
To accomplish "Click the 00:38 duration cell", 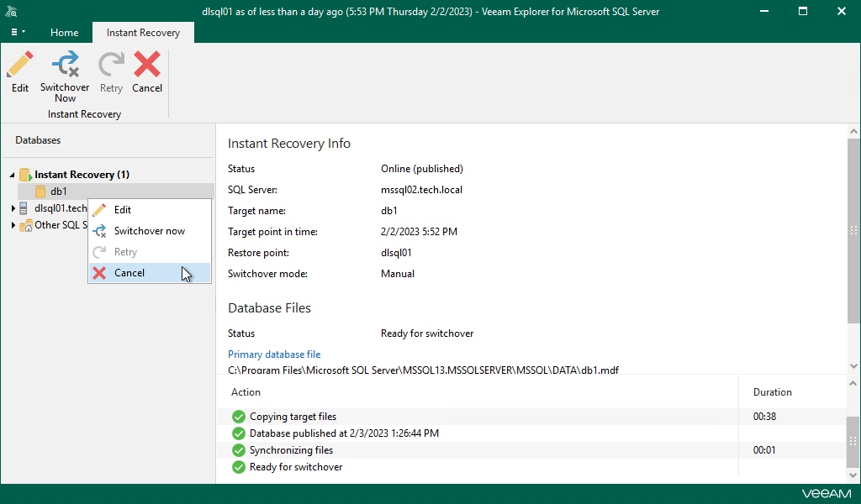I will tap(764, 417).
